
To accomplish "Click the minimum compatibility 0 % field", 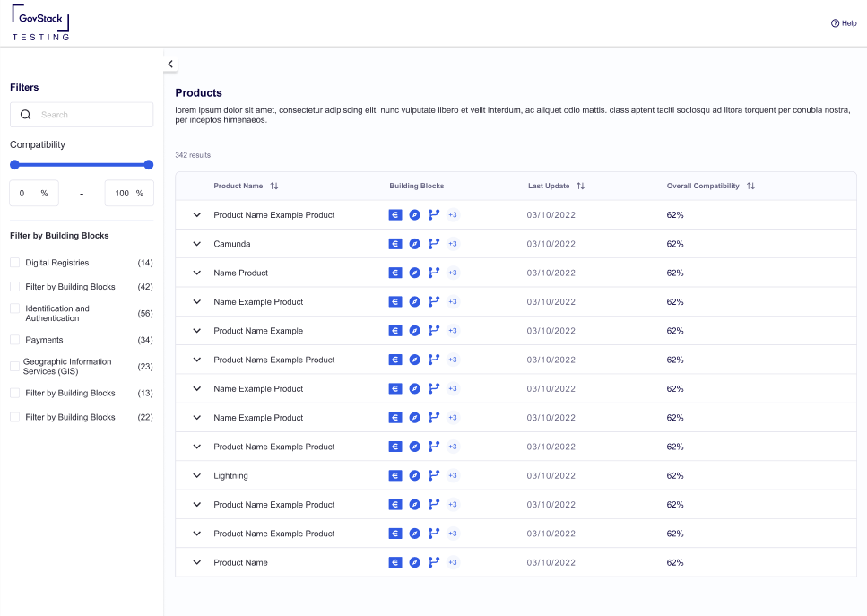I will (34, 193).
